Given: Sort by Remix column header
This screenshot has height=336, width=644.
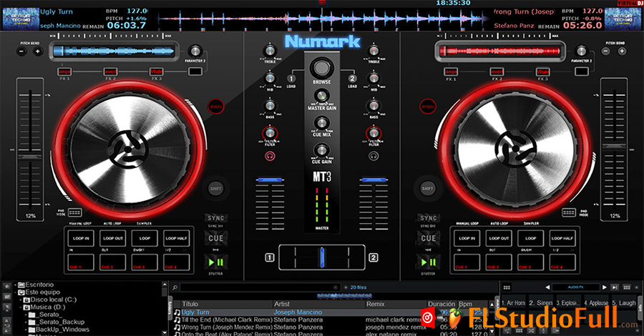Looking at the screenshot, I should [396, 304].
